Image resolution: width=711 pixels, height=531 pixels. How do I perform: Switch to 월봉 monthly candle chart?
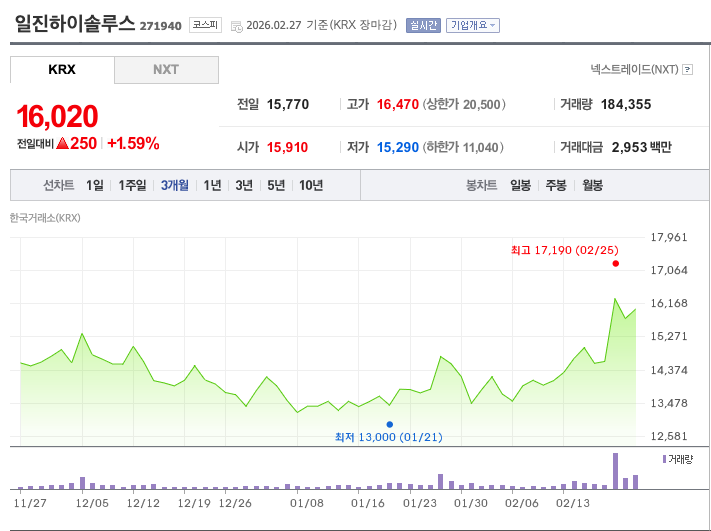[592, 185]
